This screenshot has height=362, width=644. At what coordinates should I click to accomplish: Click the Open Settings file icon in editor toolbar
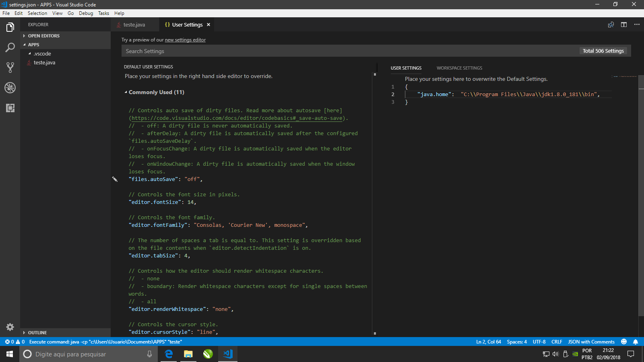(x=611, y=25)
